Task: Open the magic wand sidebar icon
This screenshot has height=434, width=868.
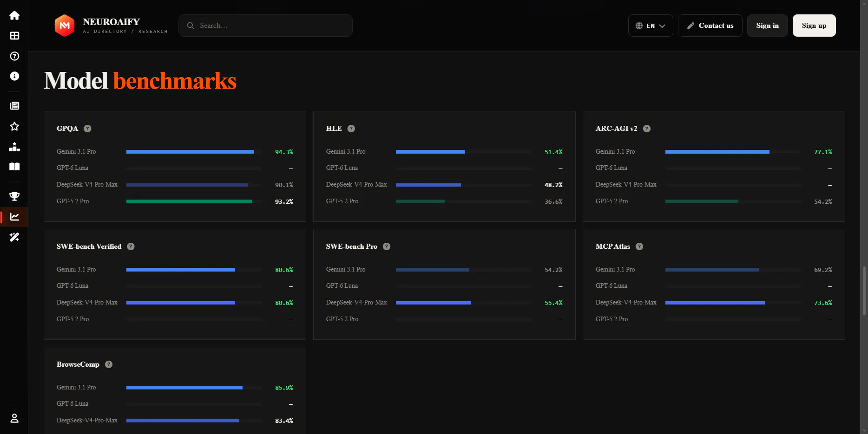Action: 14,237
